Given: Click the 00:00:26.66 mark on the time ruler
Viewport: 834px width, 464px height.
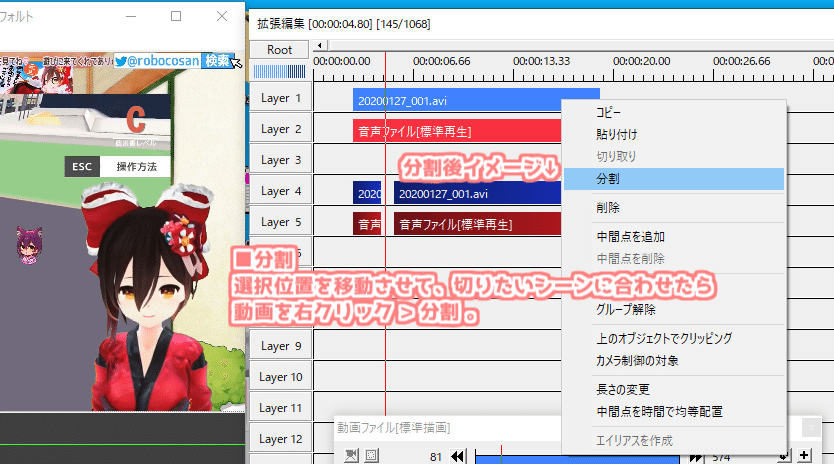Looking at the screenshot, I should [741, 61].
